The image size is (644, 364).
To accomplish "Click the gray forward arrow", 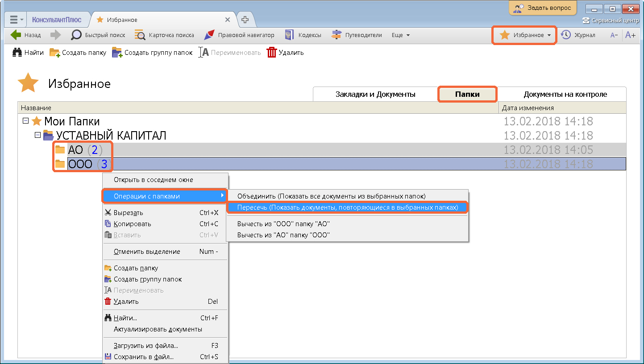I will click(56, 35).
